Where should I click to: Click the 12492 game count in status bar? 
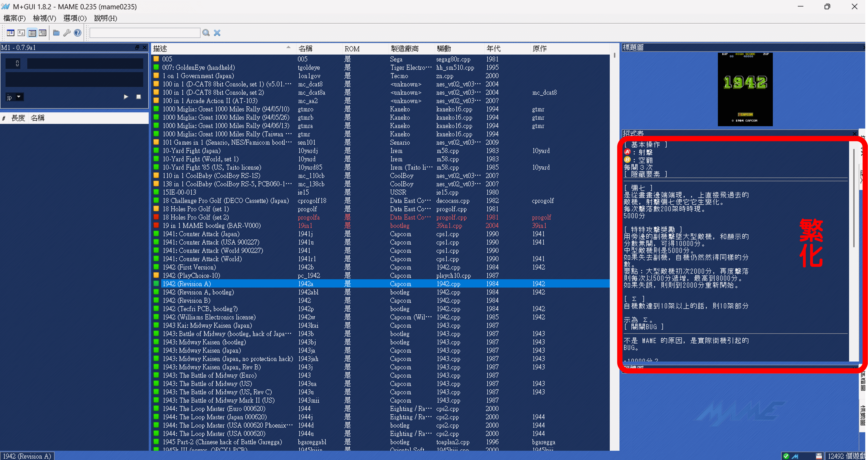846,456
